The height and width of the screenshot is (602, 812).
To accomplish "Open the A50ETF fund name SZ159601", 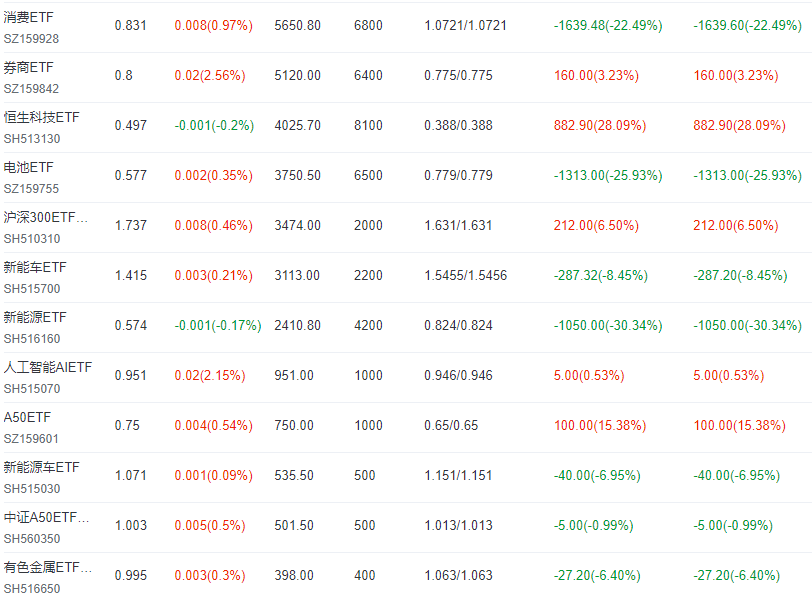I will 27,418.
